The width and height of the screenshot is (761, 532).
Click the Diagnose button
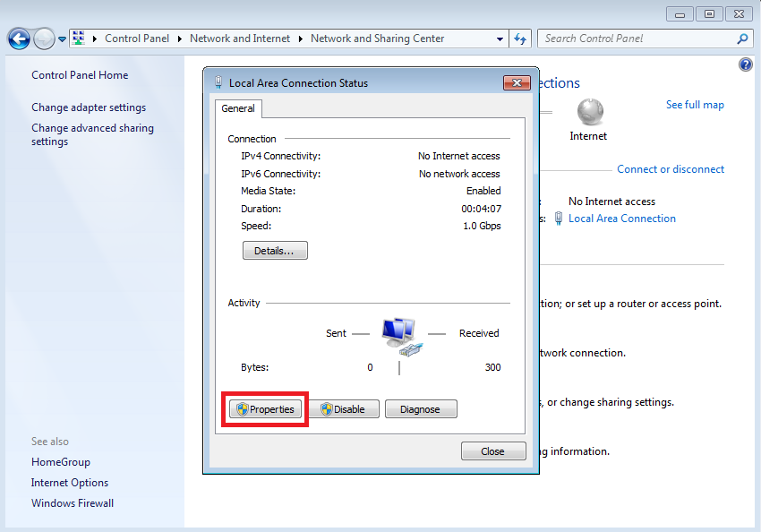[x=421, y=409]
